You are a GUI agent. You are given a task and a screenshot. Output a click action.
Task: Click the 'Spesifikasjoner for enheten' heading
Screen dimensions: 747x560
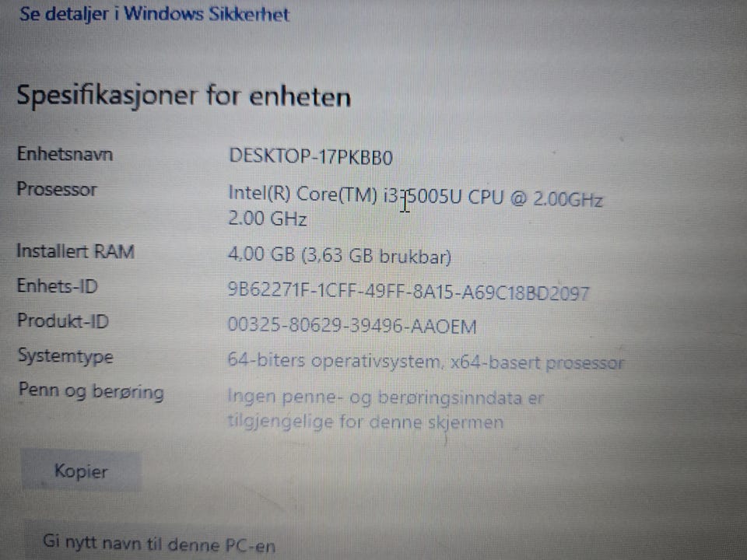184,96
